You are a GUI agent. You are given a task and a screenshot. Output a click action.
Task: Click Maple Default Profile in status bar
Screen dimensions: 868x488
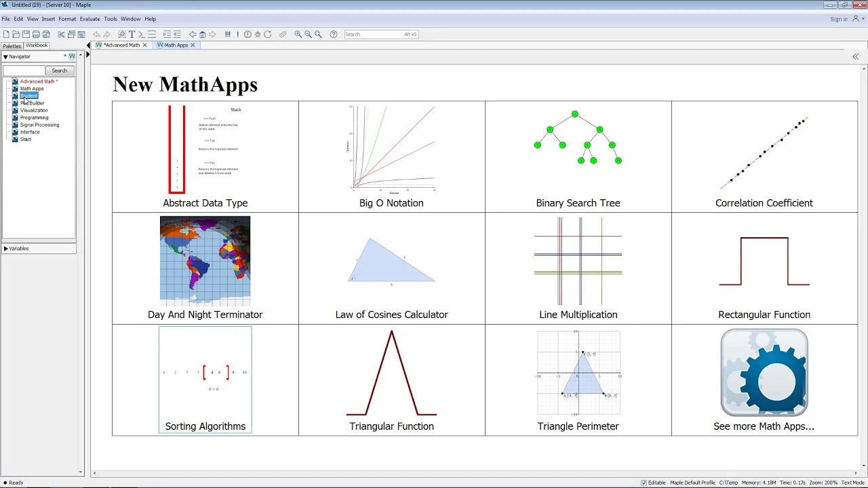coord(692,483)
